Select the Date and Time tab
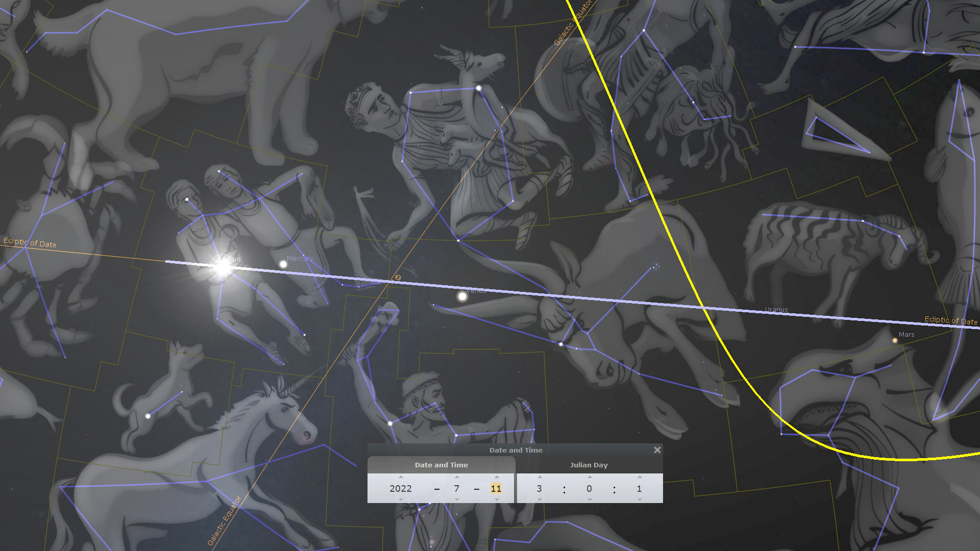This screenshot has width=980, height=551. 441,465
